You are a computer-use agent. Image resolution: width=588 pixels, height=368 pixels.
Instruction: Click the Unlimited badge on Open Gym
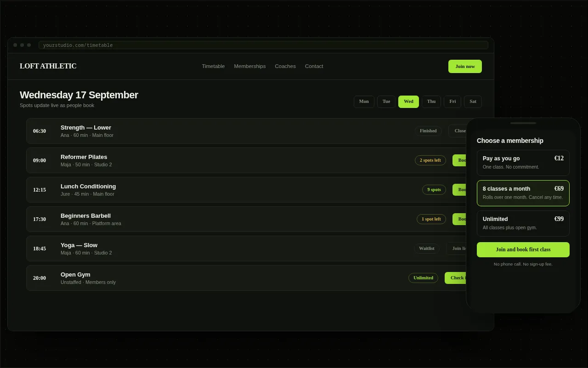tap(423, 278)
